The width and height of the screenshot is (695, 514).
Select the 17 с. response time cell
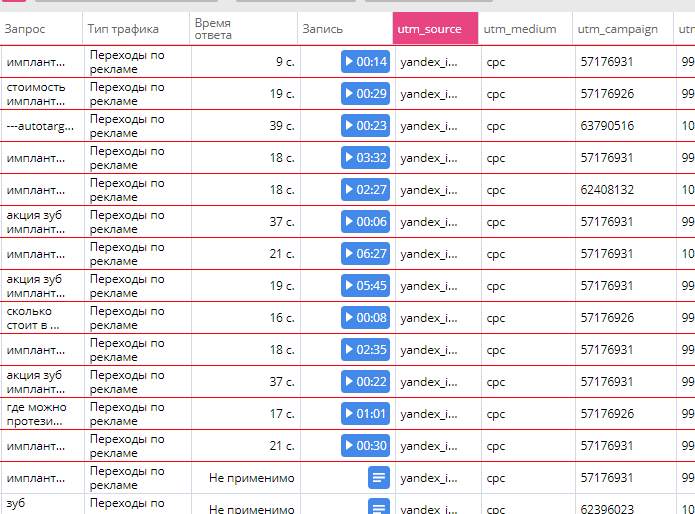[246, 414]
